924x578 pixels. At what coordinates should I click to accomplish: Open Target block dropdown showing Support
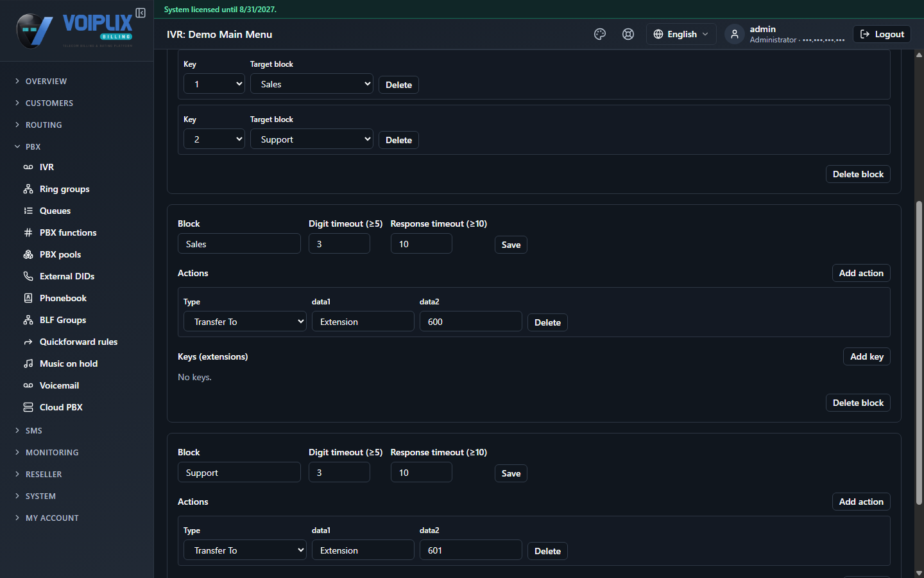pyautogui.click(x=312, y=139)
